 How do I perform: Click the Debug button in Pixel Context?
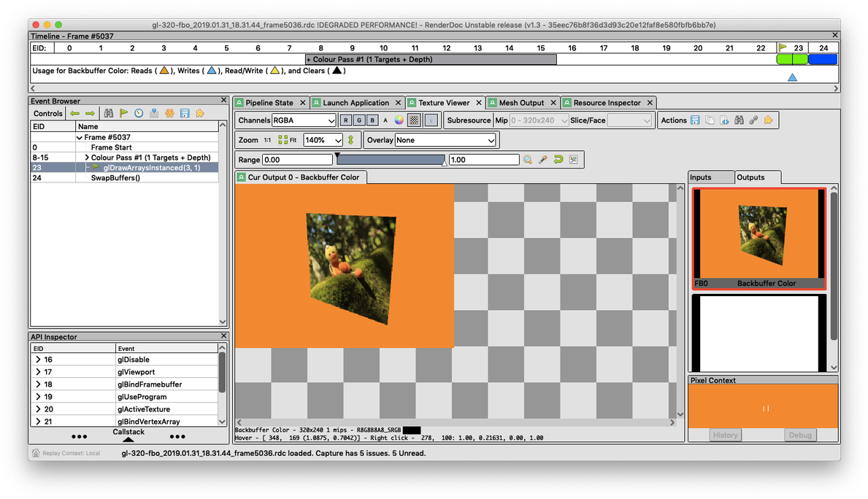[800, 436]
